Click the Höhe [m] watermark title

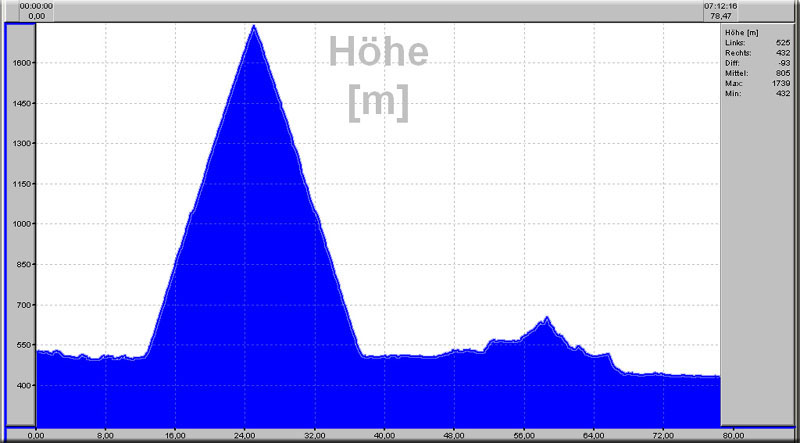point(378,76)
